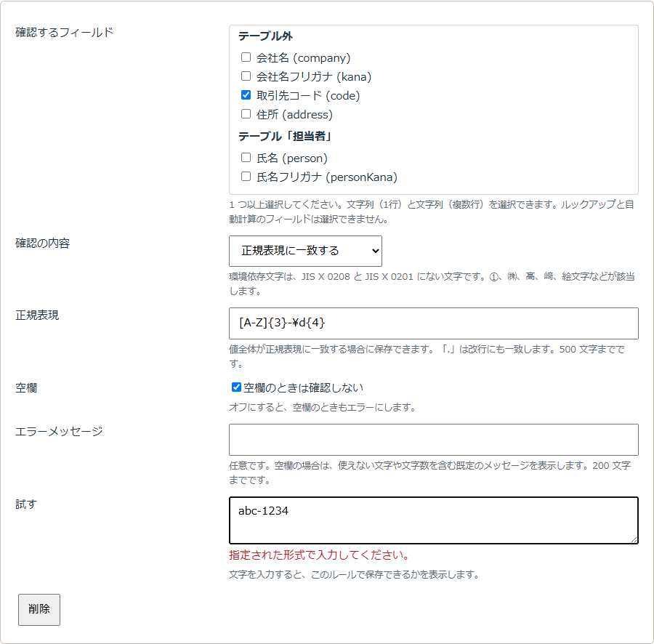Click the 空欄 label
This screenshot has height=644, width=654.
coord(26,388)
